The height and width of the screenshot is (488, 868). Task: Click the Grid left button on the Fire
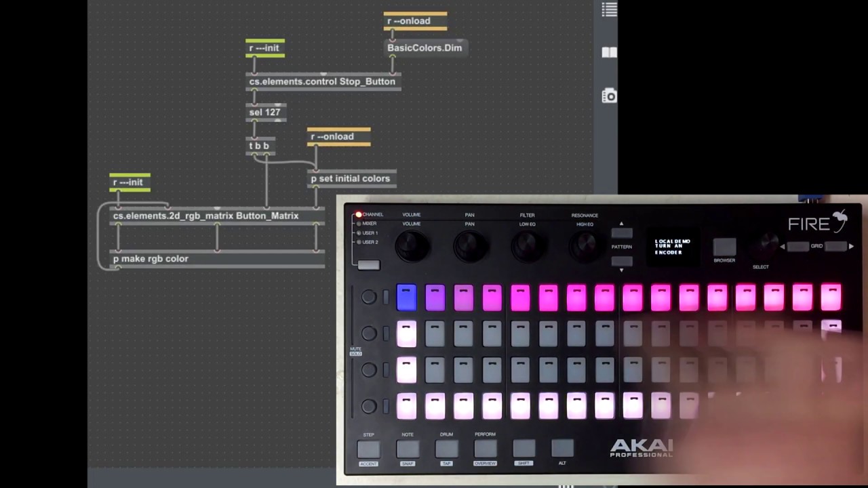click(x=797, y=246)
